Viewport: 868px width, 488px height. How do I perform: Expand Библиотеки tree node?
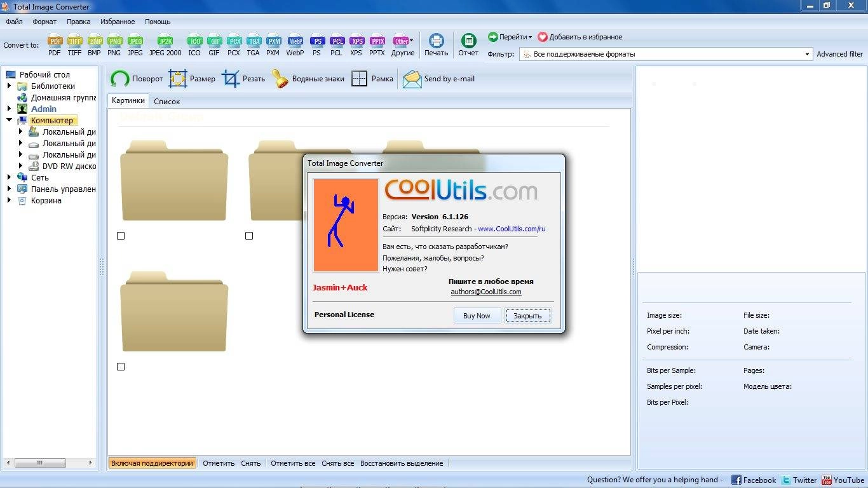(x=9, y=86)
